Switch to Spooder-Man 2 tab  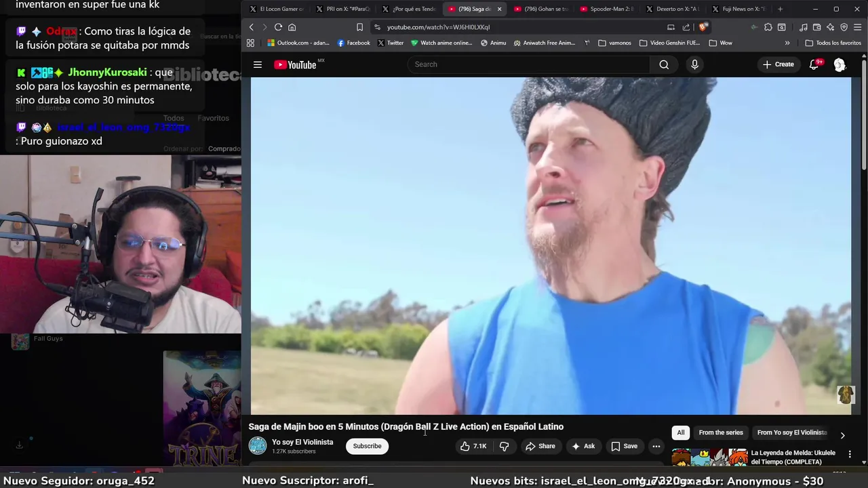(x=607, y=9)
